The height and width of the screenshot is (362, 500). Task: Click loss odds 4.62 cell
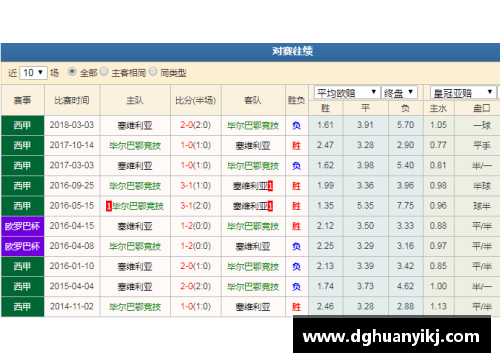406,287
